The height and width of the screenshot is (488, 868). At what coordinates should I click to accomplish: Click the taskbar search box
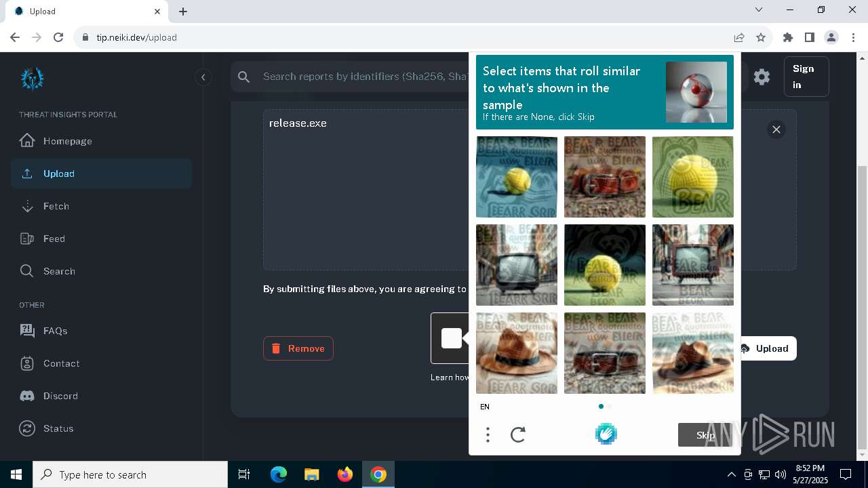(130, 474)
